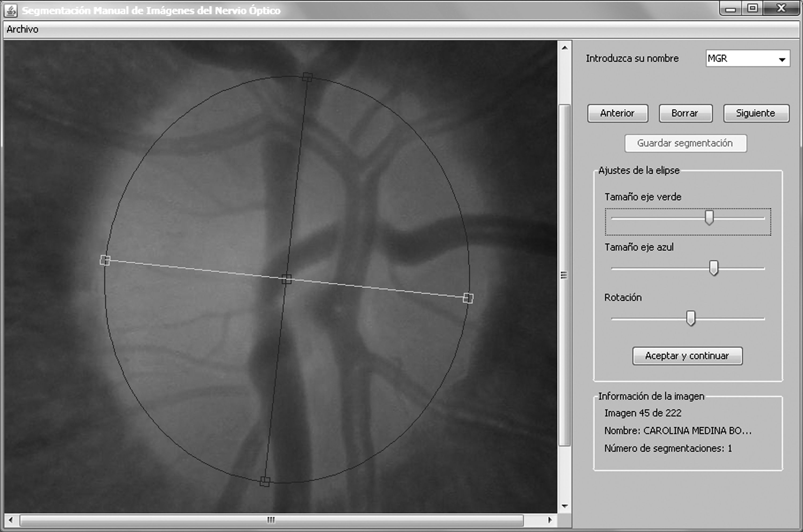Click the bottom handle of the ellipse

tap(265, 481)
